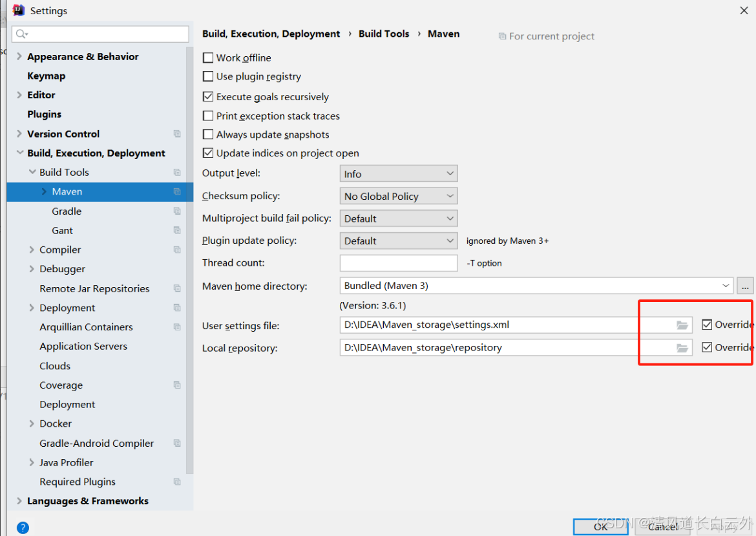Uncheck Update indices on project open
The height and width of the screenshot is (536, 756).
(208, 153)
